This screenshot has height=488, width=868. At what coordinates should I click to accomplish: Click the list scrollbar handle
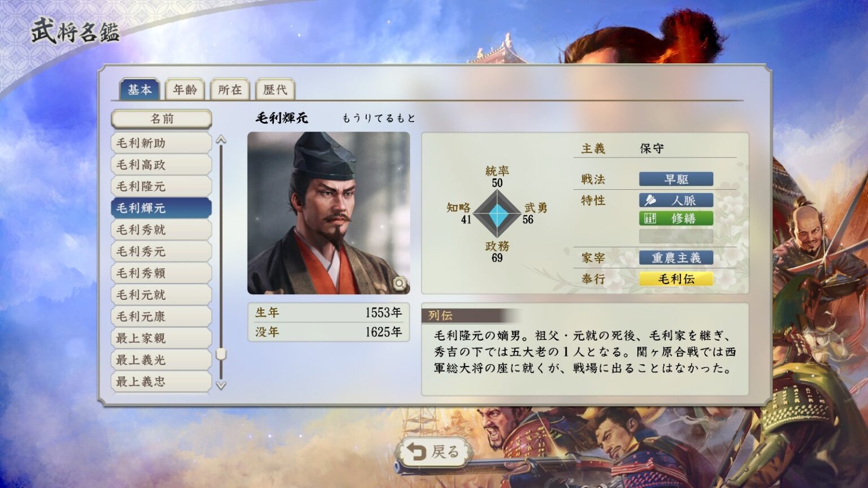coord(222,354)
